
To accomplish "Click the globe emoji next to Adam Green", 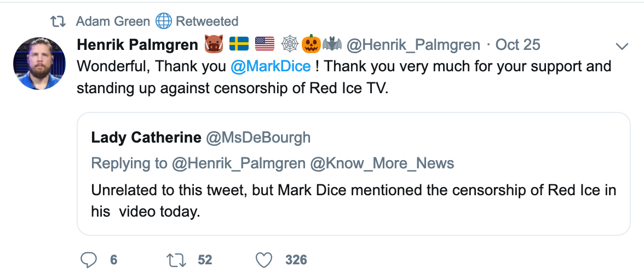I will click(x=163, y=21).
